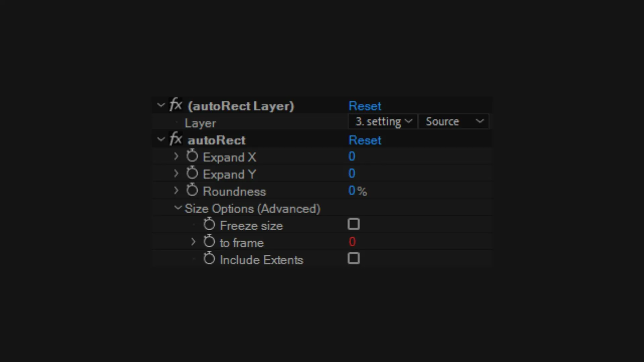Screen dimensions: 644x362
Task: Toggle the Include Extents stopwatch
Action: pos(209,259)
